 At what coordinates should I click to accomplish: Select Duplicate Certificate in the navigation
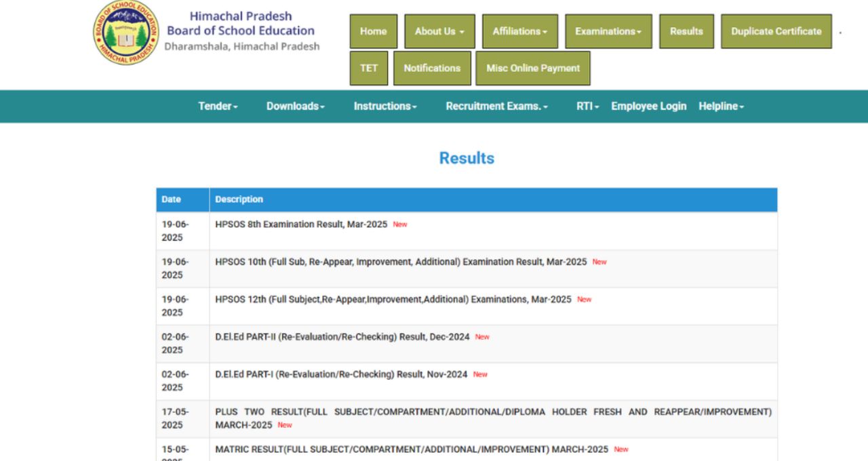(x=776, y=31)
